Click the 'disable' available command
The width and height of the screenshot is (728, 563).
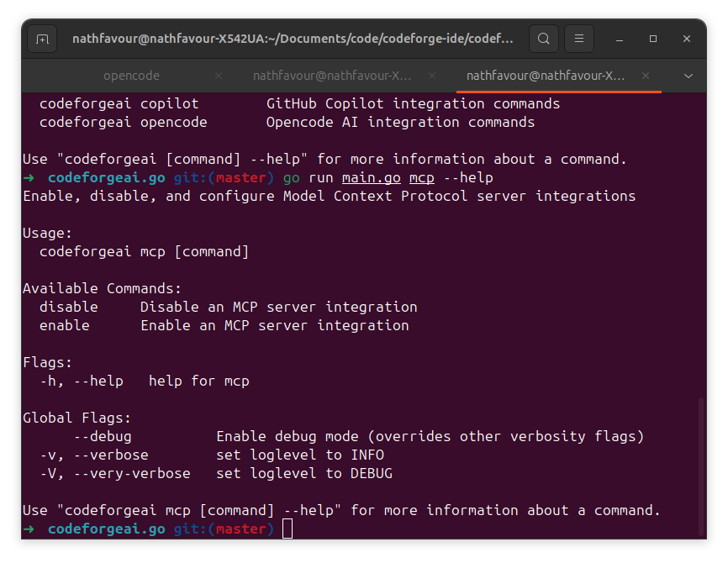(x=69, y=307)
